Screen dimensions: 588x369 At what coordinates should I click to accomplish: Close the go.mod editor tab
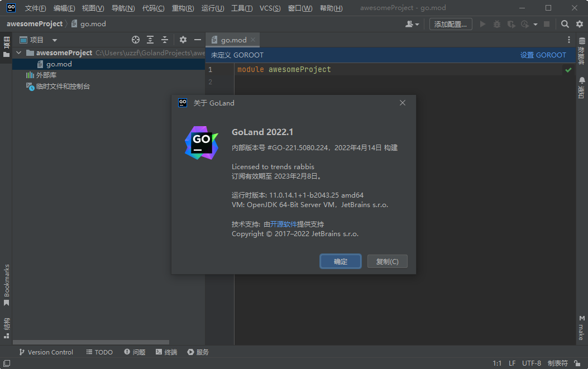pos(253,40)
